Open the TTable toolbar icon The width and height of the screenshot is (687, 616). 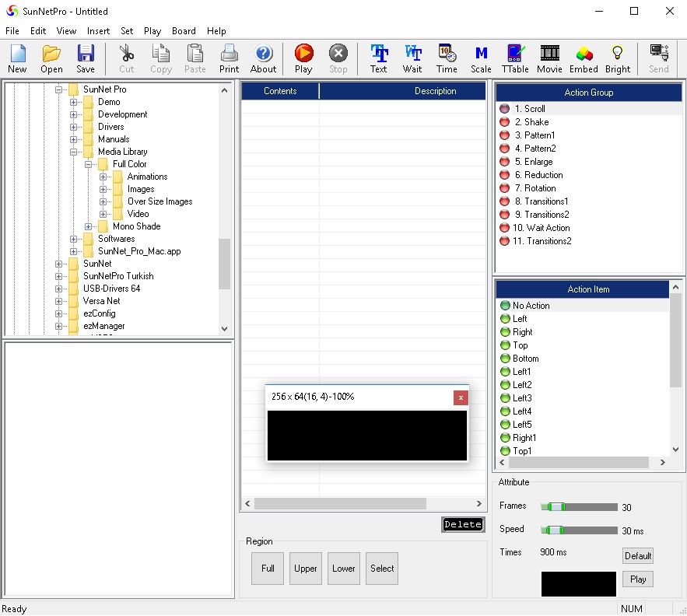click(x=515, y=58)
